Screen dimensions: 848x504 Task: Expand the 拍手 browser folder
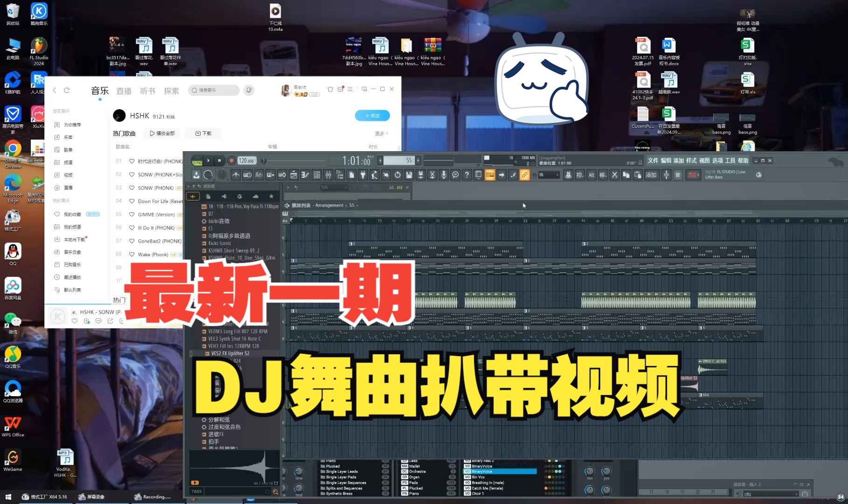(210, 441)
